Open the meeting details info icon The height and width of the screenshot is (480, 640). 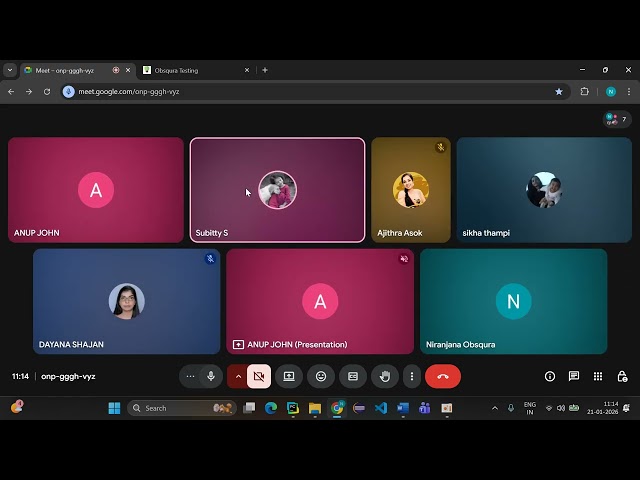point(550,376)
